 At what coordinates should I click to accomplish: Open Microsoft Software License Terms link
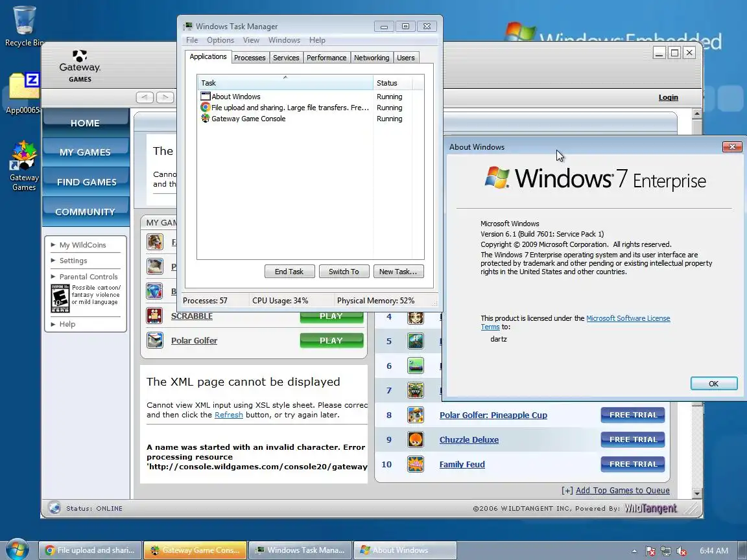click(x=628, y=318)
